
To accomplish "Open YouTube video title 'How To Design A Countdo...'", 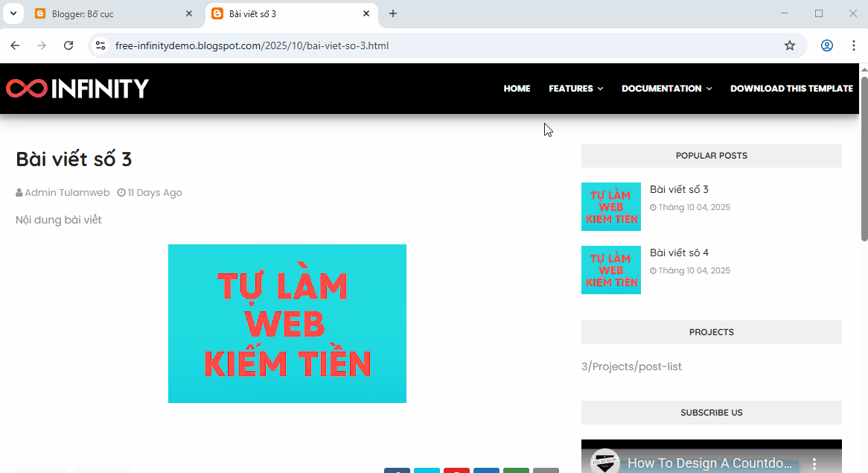I will pos(709,463).
